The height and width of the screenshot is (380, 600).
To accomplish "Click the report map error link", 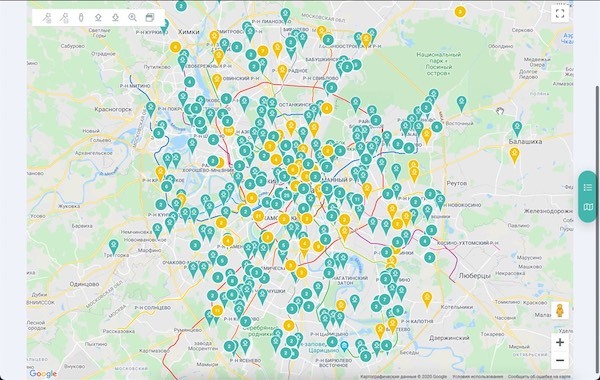I will tap(540, 377).
